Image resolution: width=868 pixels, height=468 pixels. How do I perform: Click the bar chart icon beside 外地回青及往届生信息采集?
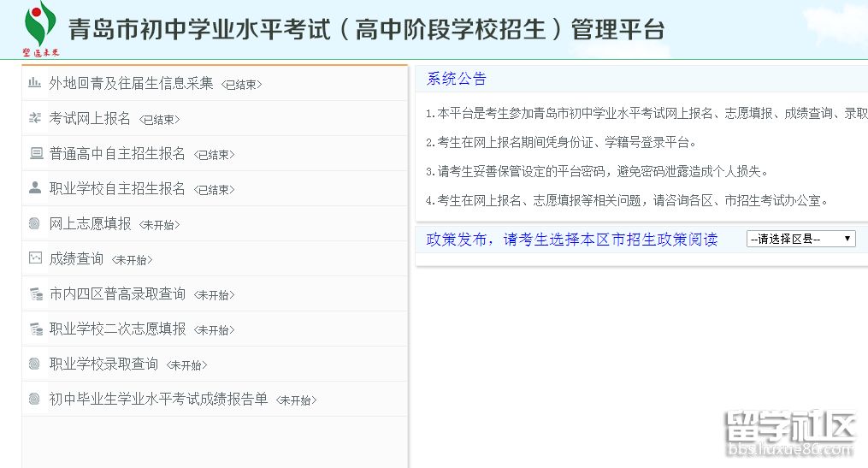(34, 83)
